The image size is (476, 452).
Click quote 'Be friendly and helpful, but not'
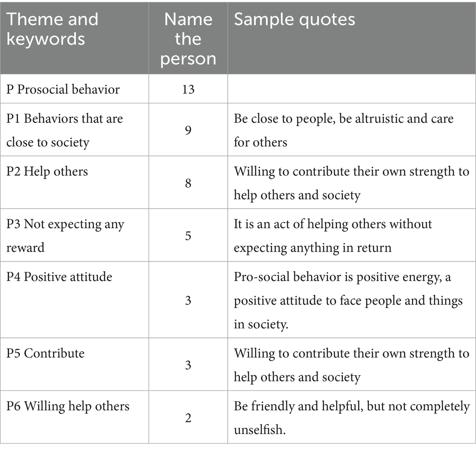point(351,406)
